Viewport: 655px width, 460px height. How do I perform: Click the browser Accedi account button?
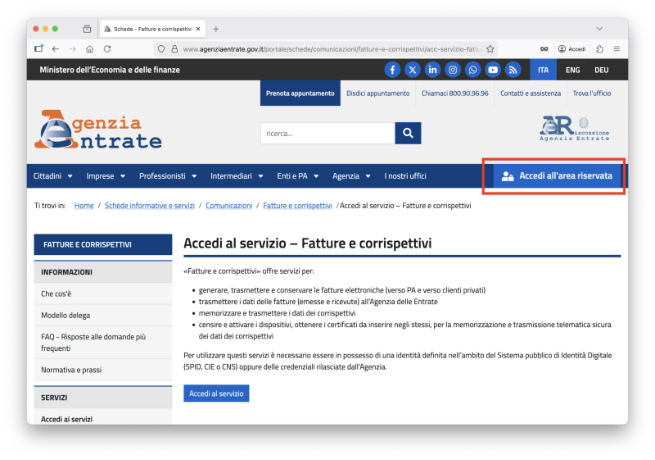pyautogui.click(x=572, y=49)
